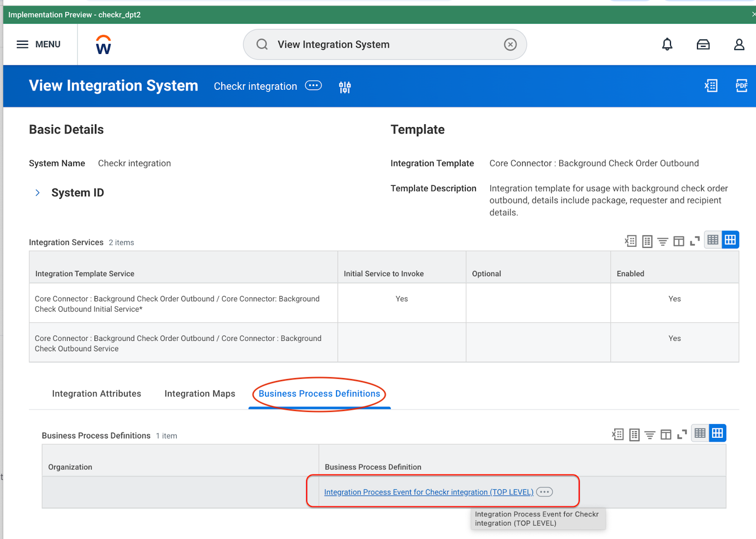Image resolution: width=756 pixels, height=539 pixels.
Task: Export page to Excel from header
Action: (711, 86)
